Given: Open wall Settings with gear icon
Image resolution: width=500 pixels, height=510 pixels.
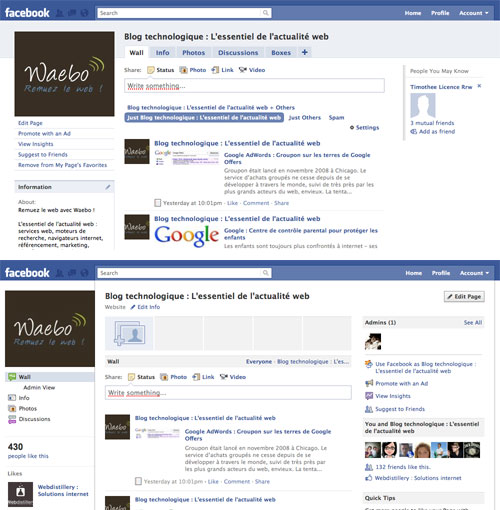Looking at the screenshot, I should [364, 128].
